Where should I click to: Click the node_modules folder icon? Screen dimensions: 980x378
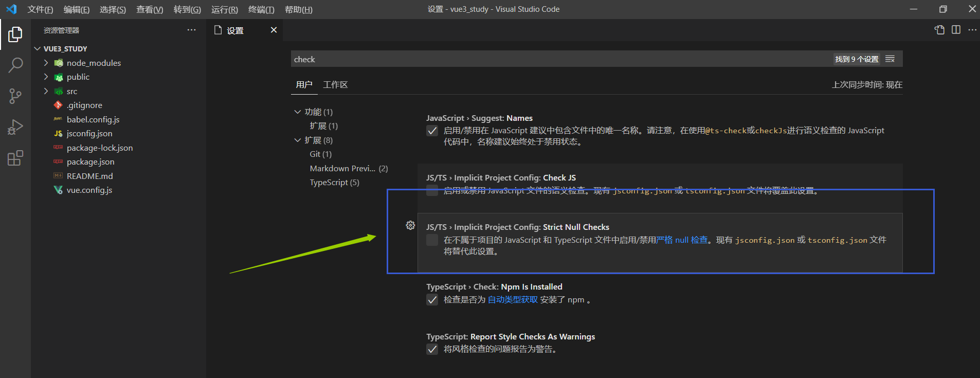[x=59, y=63]
